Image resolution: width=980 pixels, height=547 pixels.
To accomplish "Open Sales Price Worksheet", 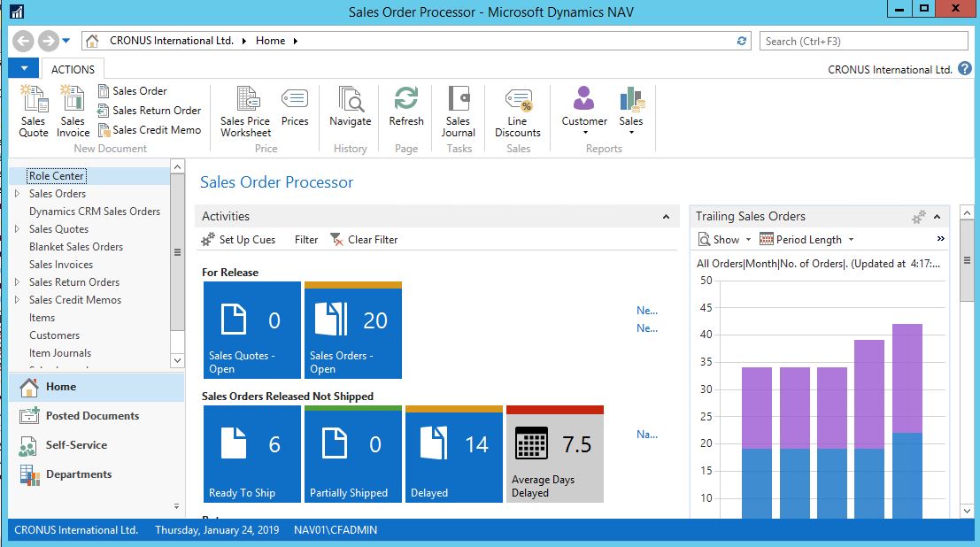I will point(245,111).
